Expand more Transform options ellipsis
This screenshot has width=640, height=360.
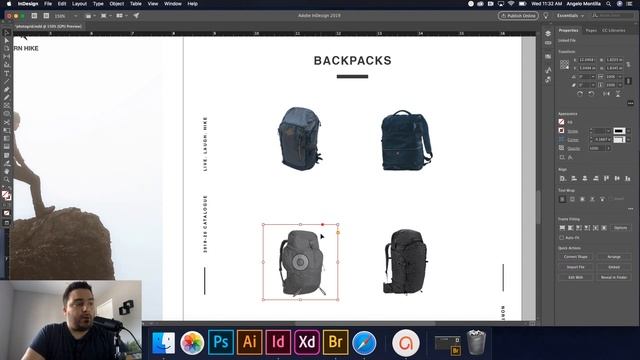coord(631,103)
